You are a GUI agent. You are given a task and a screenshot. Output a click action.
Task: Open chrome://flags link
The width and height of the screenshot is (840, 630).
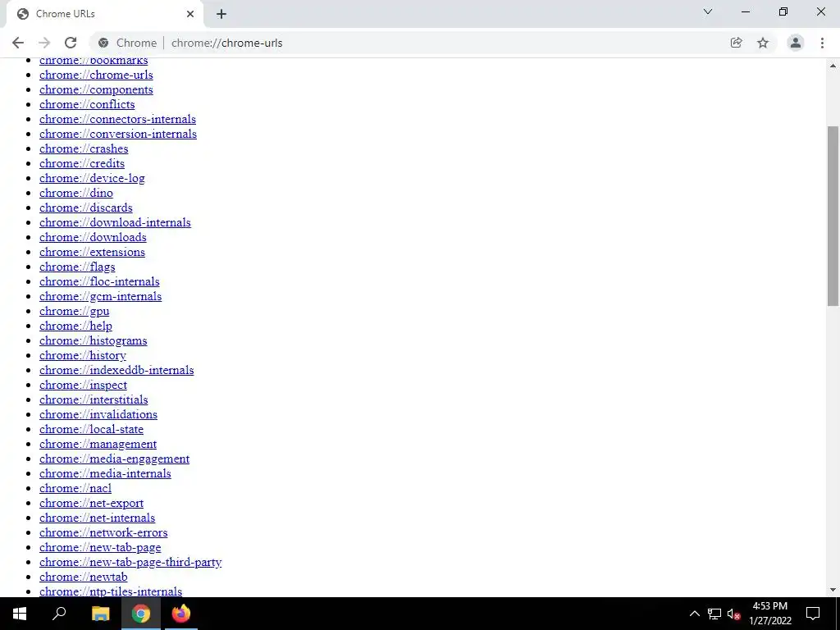tap(77, 267)
